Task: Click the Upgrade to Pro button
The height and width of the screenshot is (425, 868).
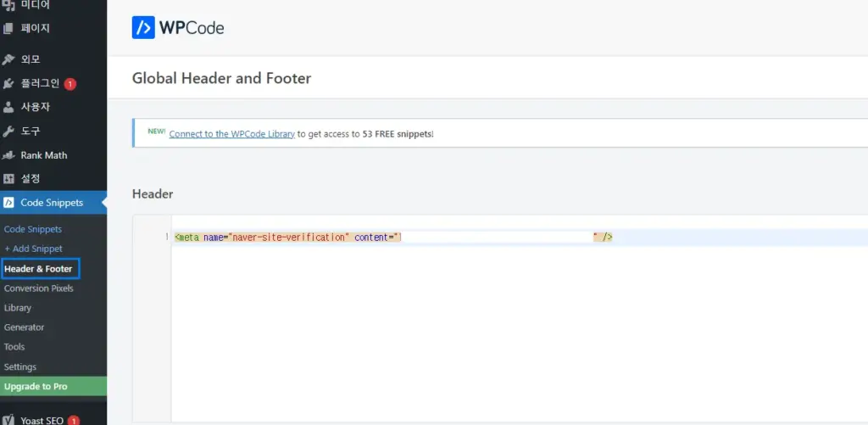Action: coord(53,386)
